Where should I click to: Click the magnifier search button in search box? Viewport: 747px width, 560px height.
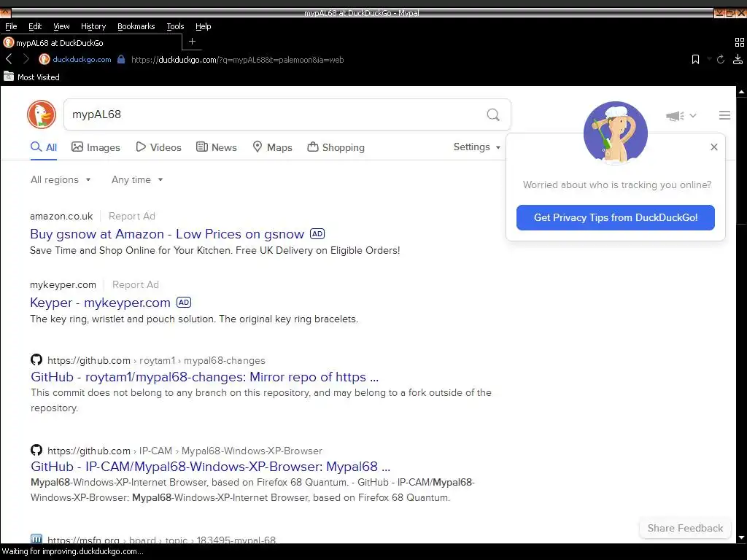pos(493,114)
